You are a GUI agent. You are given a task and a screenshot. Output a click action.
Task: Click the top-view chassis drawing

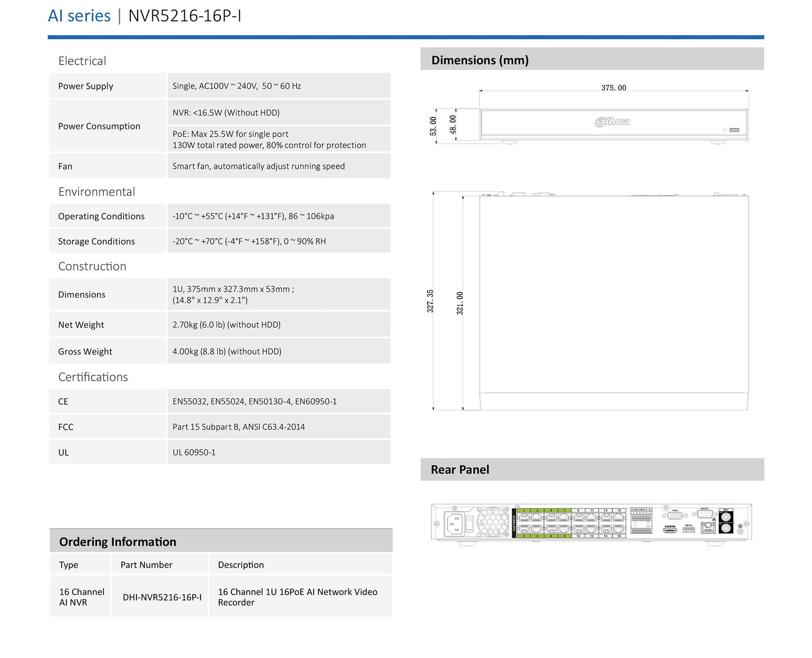[x=614, y=302]
